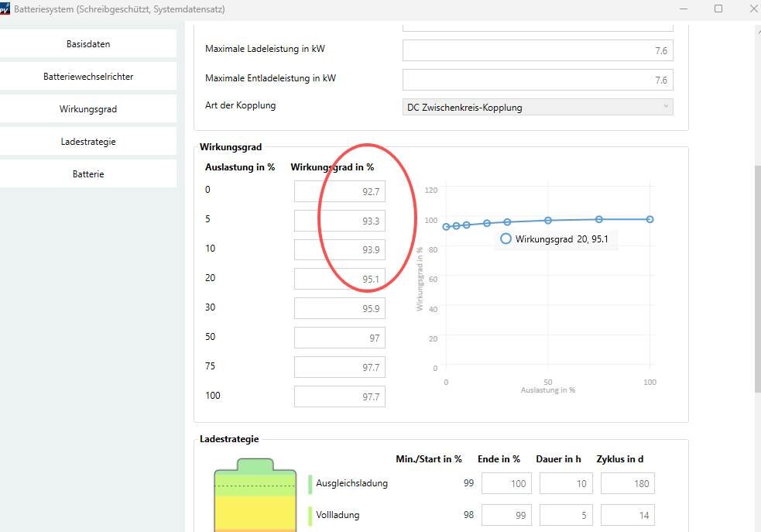Viewport: 761px width, 532px height.
Task: Open the Basisdaten section
Action: click(88, 44)
